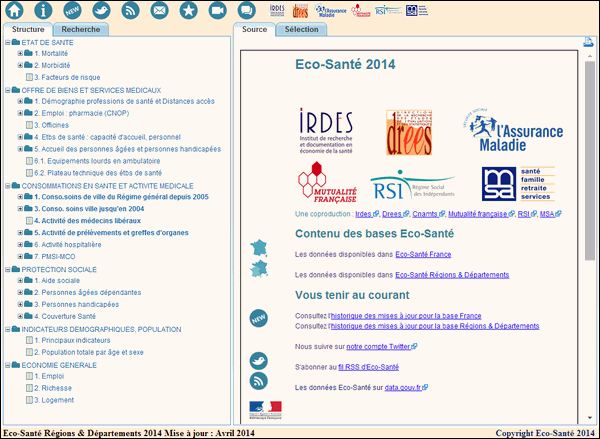Image resolution: width=600 pixels, height=439 pixels.
Task: Click the chat bubbles icon
Action: click(x=247, y=10)
